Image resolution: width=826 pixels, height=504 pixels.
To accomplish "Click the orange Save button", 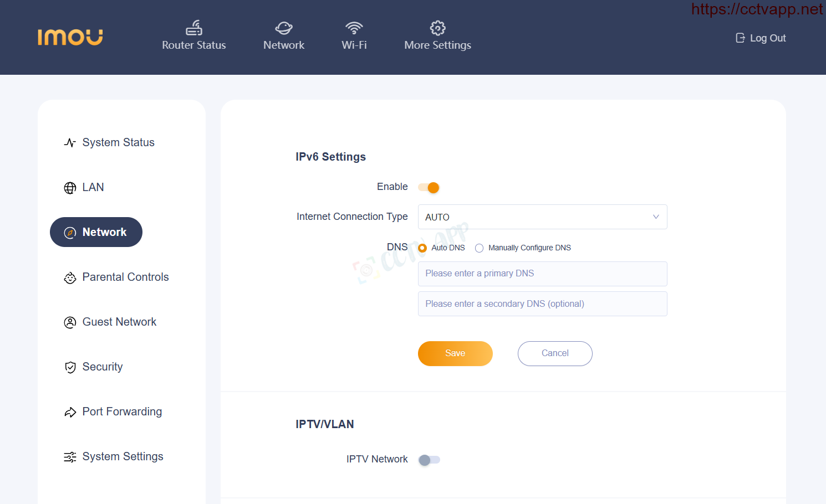I will pyautogui.click(x=455, y=353).
